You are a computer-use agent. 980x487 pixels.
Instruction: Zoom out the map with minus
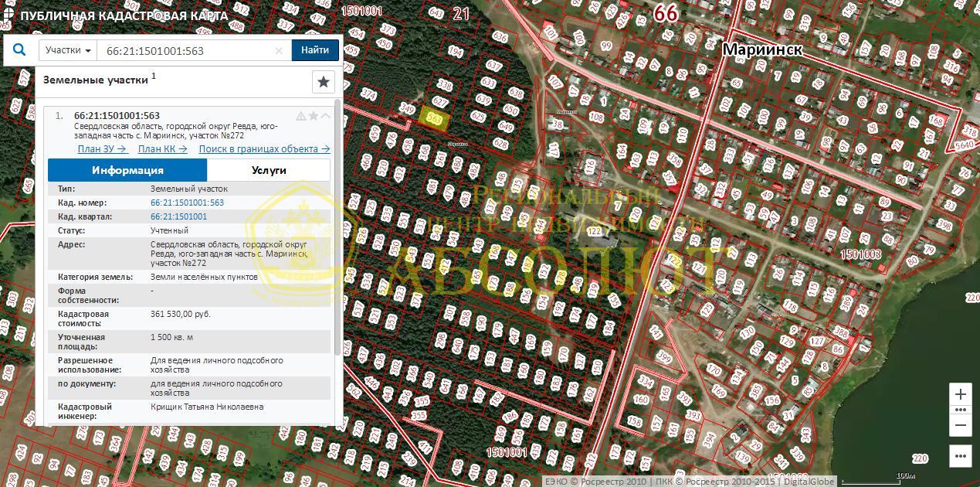coord(961,425)
